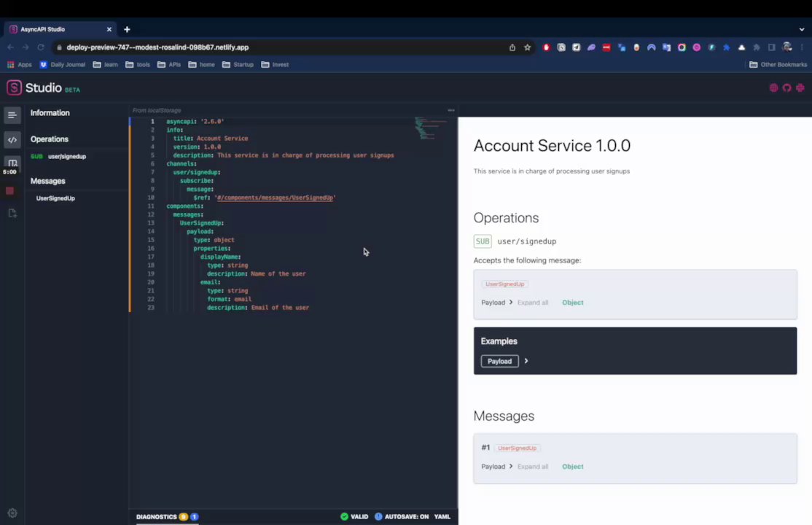The width and height of the screenshot is (812, 525).
Task: Open the Invest bookmarks folder
Action: coord(275,65)
